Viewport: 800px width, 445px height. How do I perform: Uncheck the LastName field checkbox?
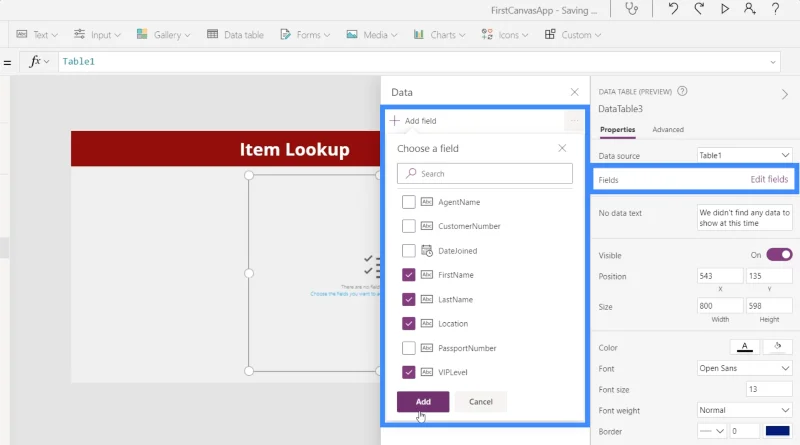[x=409, y=300]
